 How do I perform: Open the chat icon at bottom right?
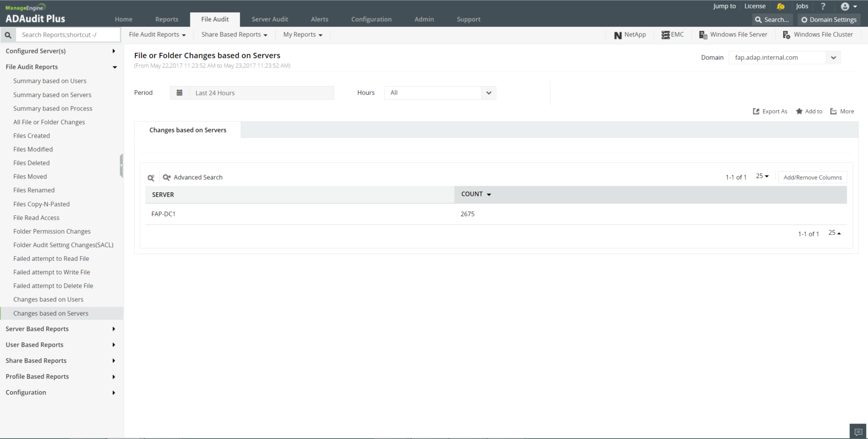pyautogui.click(x=858, y=431)
